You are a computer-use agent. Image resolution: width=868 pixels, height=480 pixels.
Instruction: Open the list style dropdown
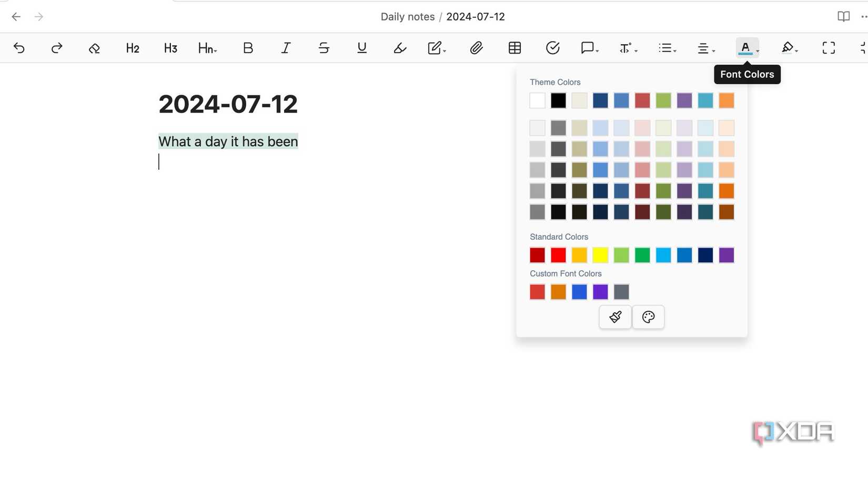(x=667, y=48)
